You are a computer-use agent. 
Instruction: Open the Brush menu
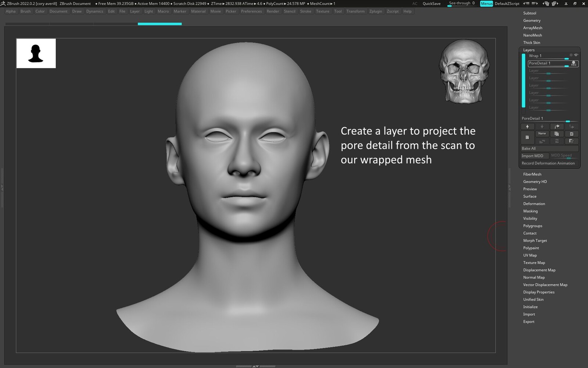tap(25, 11)
